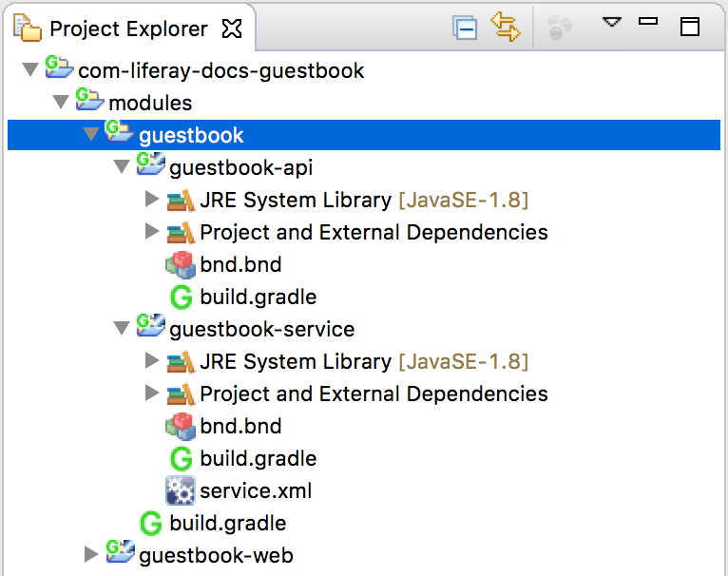The height and width of the screenshot is (576, 728).
Task: Click Gradle G icon in guestbook-service
Action: pos(182,459)
